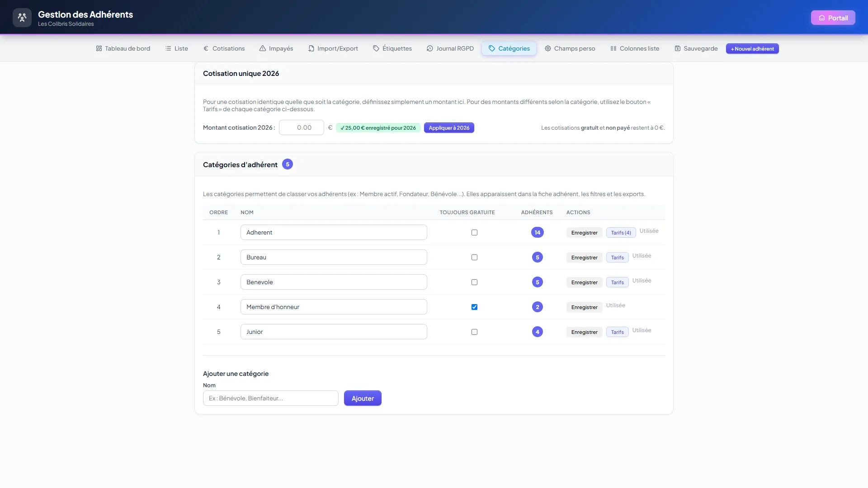Open the Portail
Screen dimensions: 868x488
833,18
